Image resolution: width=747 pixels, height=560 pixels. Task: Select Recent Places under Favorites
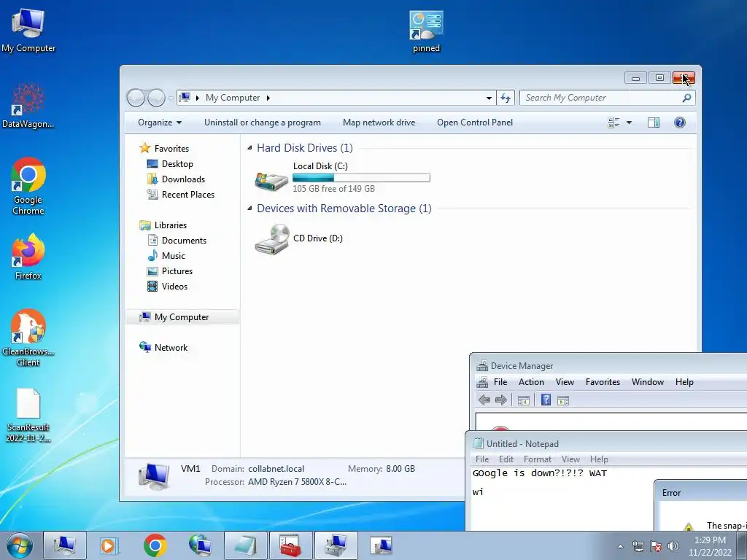pyautogui.click(x=187, y=194)
